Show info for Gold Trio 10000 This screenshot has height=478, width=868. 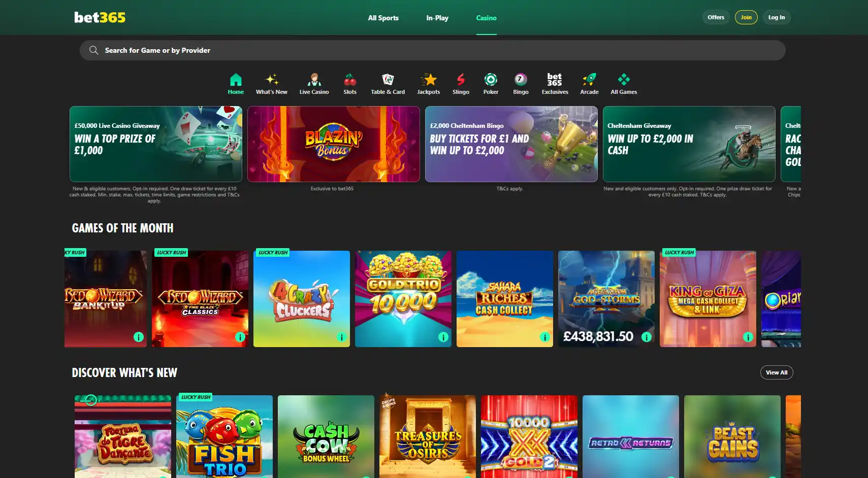443,337
